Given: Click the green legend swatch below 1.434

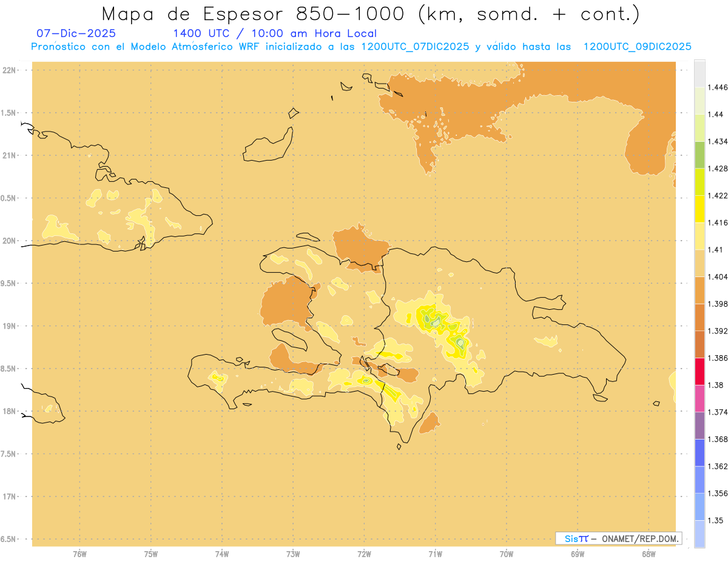Looking at the screenshot, I should tap(699, 155).
